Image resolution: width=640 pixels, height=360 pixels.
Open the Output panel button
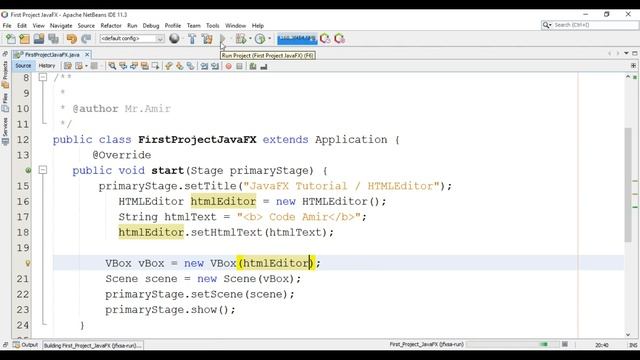pos(25,345)
